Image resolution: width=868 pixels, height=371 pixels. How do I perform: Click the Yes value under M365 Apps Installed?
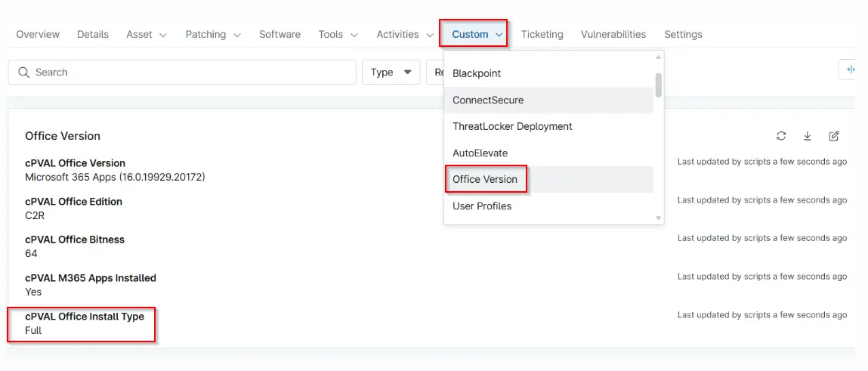33,292
